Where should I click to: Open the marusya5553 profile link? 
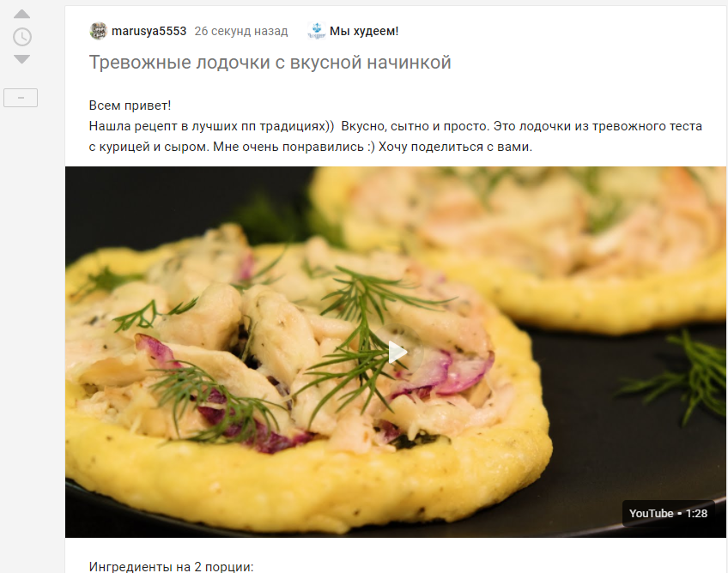click(x=149, y=31)
